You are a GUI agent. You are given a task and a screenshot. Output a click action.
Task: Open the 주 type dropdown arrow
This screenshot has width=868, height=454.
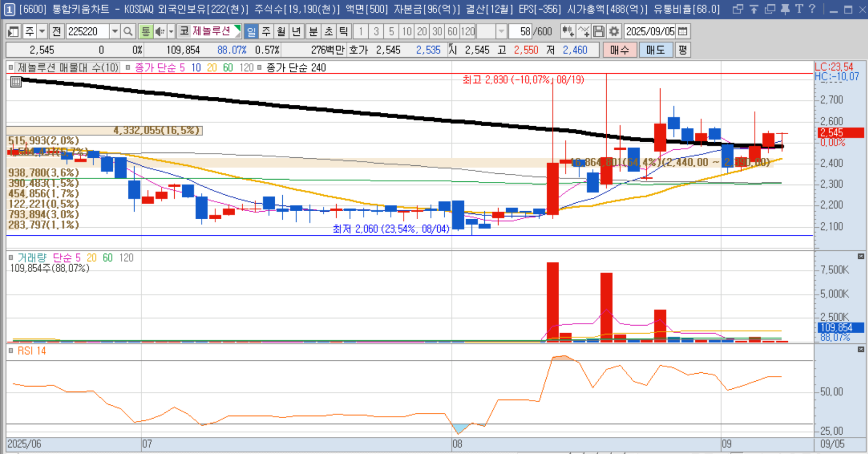(42, 32)
